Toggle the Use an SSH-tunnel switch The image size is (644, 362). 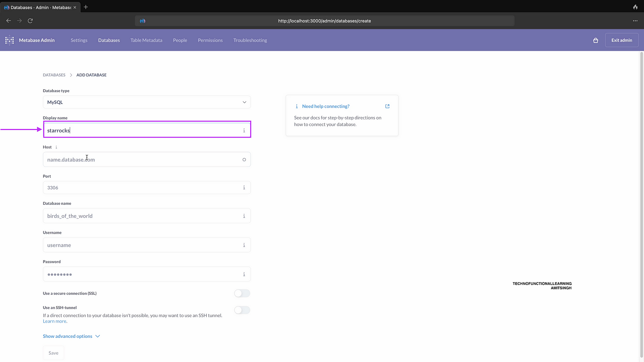[x=242, y=310]
